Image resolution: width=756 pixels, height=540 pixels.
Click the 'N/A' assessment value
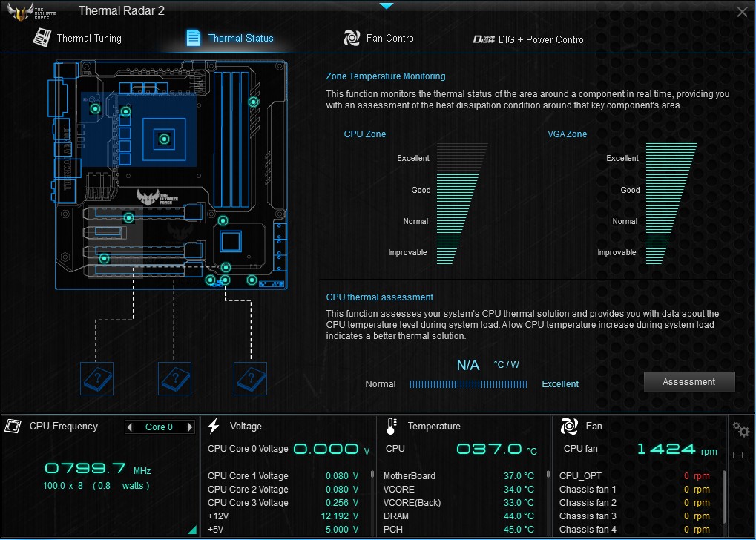pyautogui.click(x=468, y=365)
